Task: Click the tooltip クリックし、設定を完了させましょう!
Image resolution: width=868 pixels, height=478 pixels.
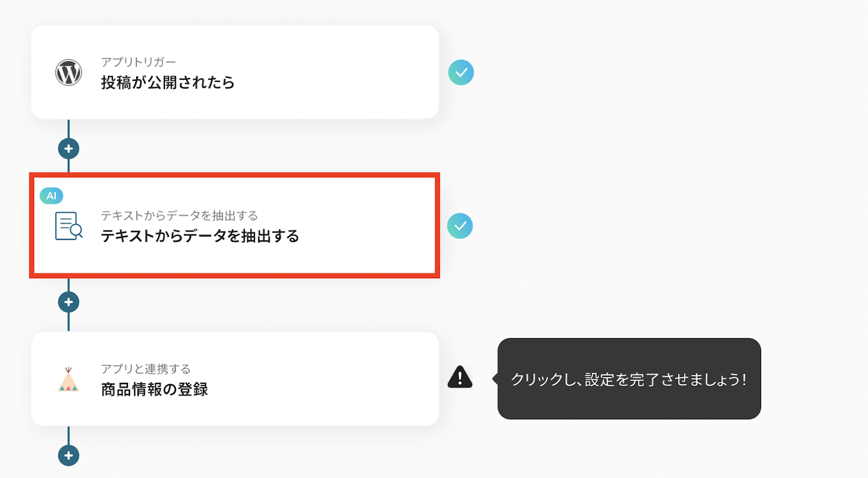Action: point(629,379)
